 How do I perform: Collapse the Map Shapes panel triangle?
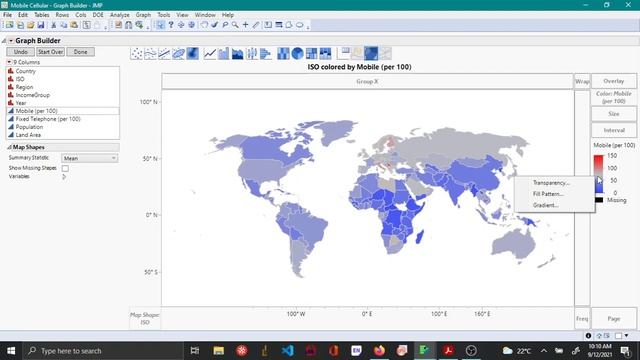click(x=9, y=147)
